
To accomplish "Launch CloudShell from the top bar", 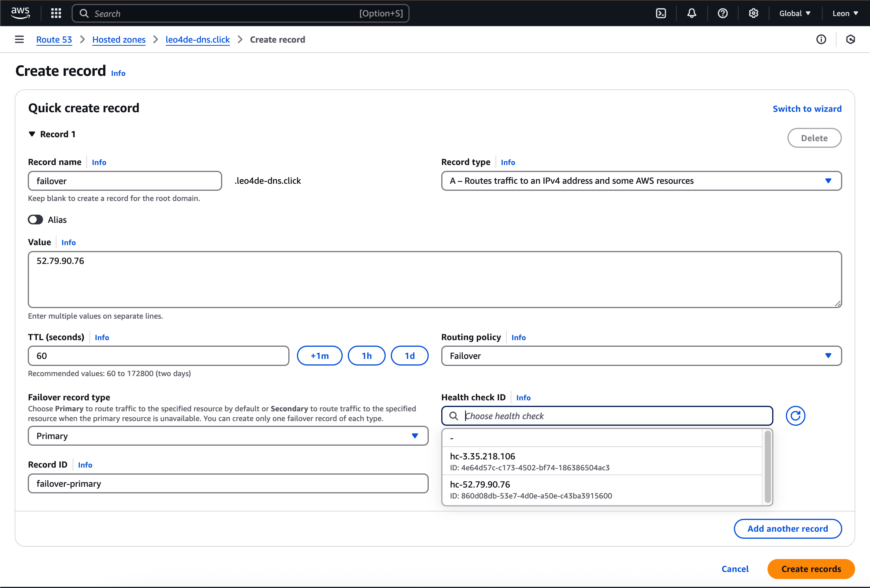I will tap(661, 13).
